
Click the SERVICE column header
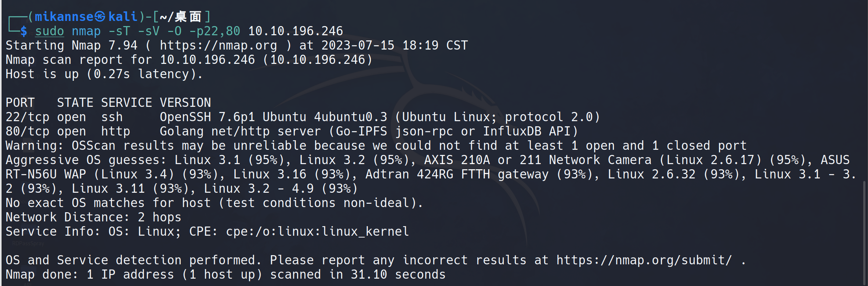[x=127, y=103]
